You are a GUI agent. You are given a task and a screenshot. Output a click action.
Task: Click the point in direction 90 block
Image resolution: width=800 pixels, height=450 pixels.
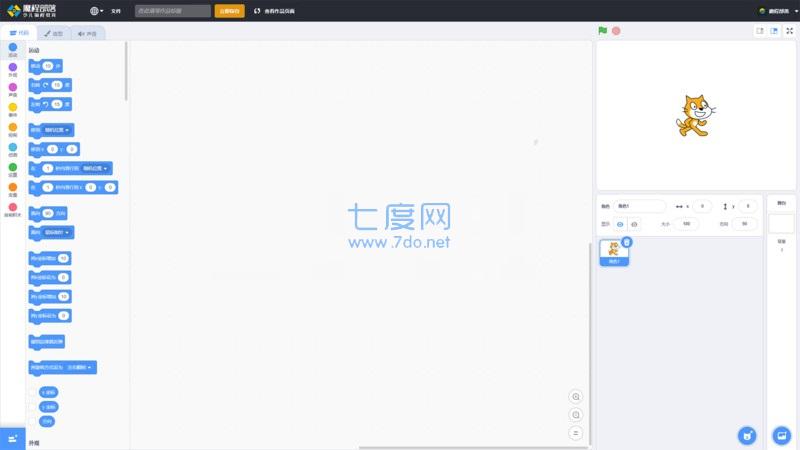pyautogui.click(x=48, y=213)
